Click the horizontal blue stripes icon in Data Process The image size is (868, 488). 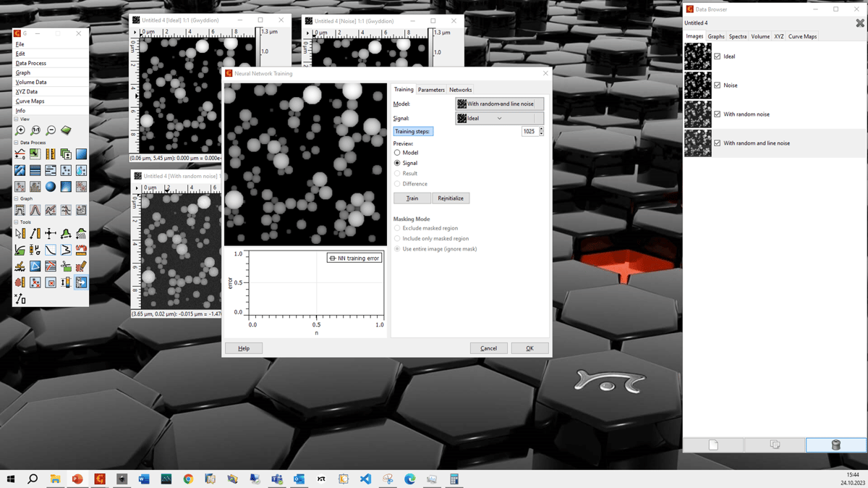(x=35, y=171)
